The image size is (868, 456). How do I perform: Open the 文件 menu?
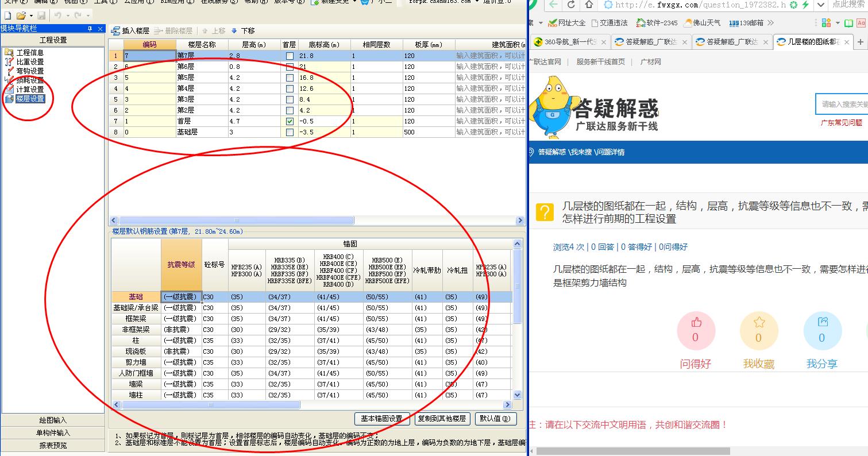15,2
